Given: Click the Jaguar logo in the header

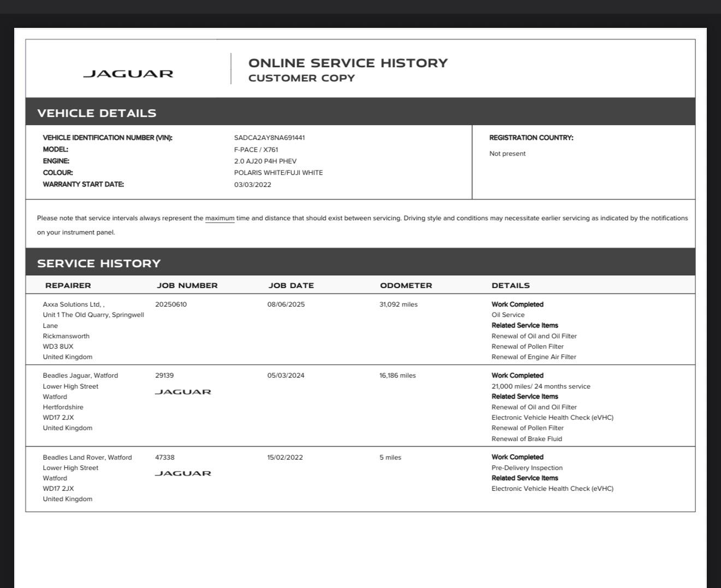Looking at the screenshot, I should point(128,74).
